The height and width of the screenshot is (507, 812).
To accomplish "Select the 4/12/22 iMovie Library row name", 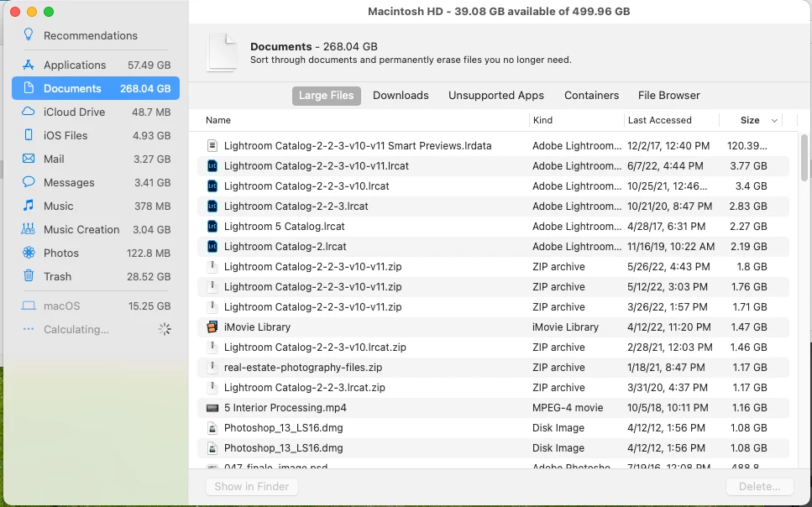I will click(257, 327).
